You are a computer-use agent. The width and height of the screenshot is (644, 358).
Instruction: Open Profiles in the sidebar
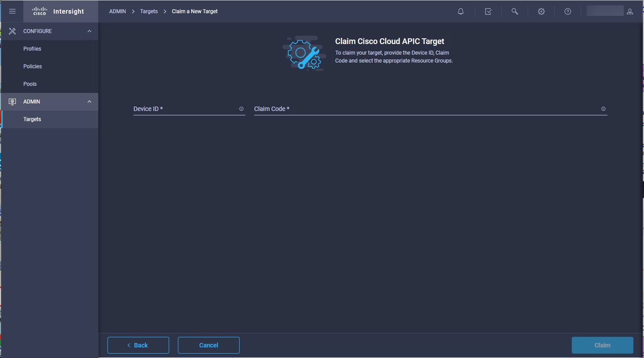point(49,49)
